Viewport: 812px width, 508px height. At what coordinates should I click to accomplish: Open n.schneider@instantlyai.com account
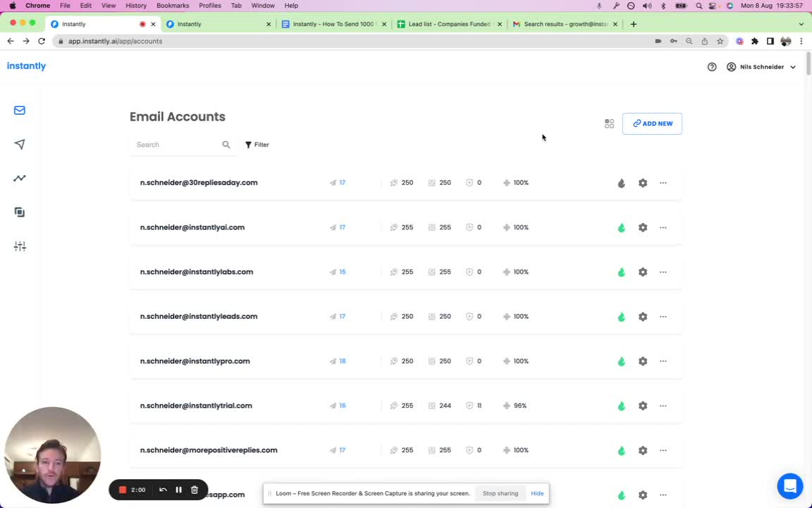pyautogui.click(x=192, y=227)
